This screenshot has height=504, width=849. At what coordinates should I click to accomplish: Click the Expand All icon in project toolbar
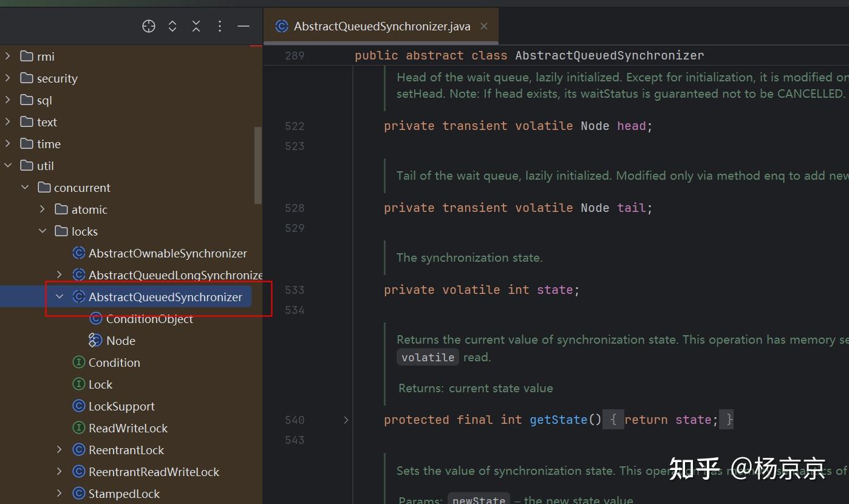(x=172, y=26)
